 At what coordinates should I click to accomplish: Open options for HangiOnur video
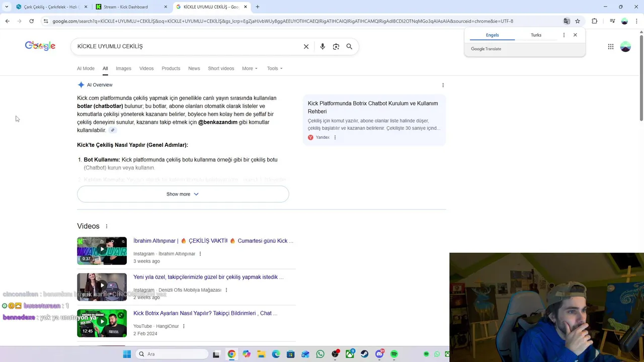click(x=184, y=326)
